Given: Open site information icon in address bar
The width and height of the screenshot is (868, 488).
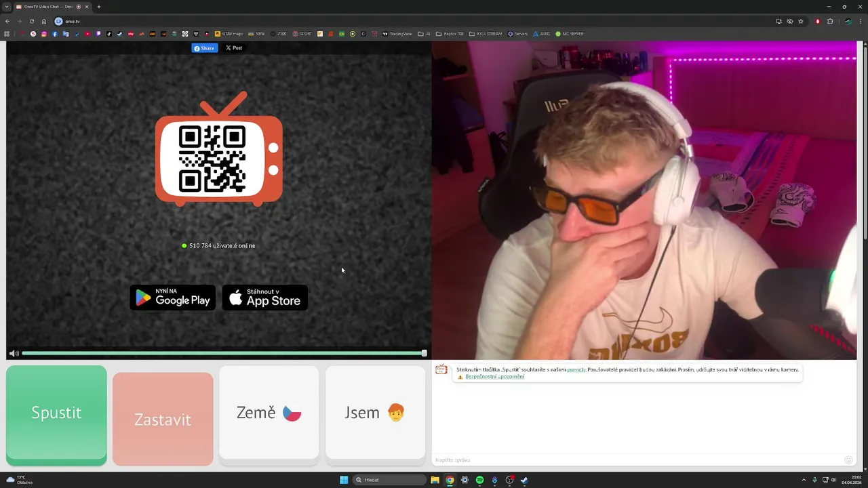Looking at the screenshot, I should click(x=58, y=21).
